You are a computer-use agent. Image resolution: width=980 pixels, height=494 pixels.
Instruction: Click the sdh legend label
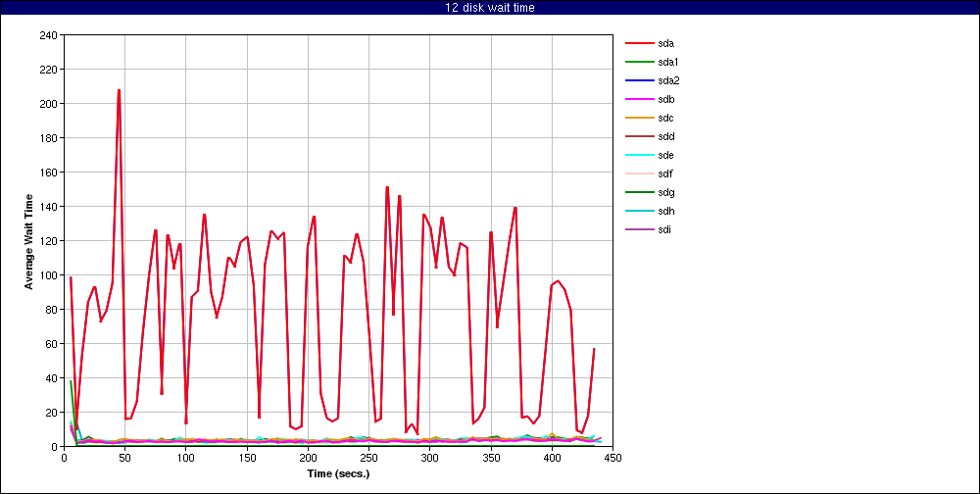[665, 212]
